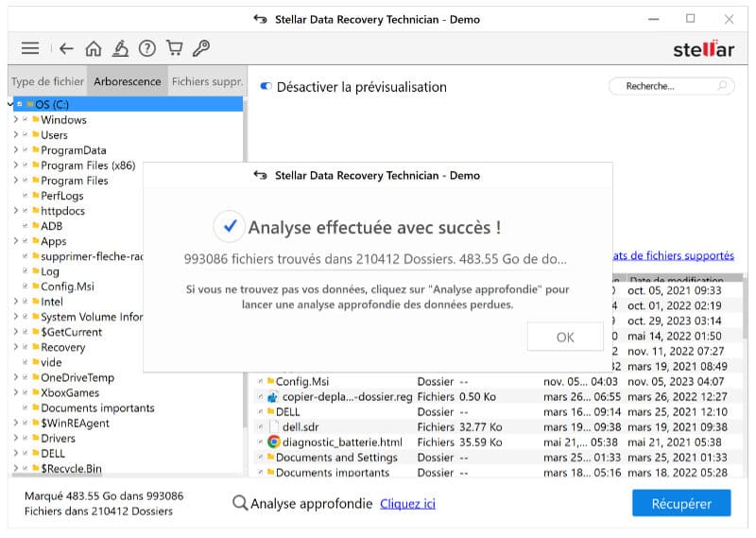
Task: Expand the ProgramData folder node
Action: 15,150
